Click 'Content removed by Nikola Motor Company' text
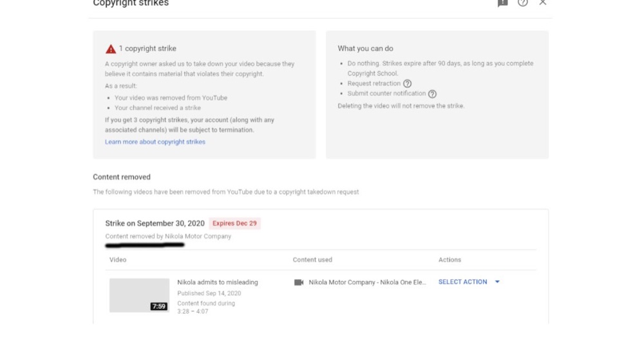This screenshot has width=644, height=339. 168,237
